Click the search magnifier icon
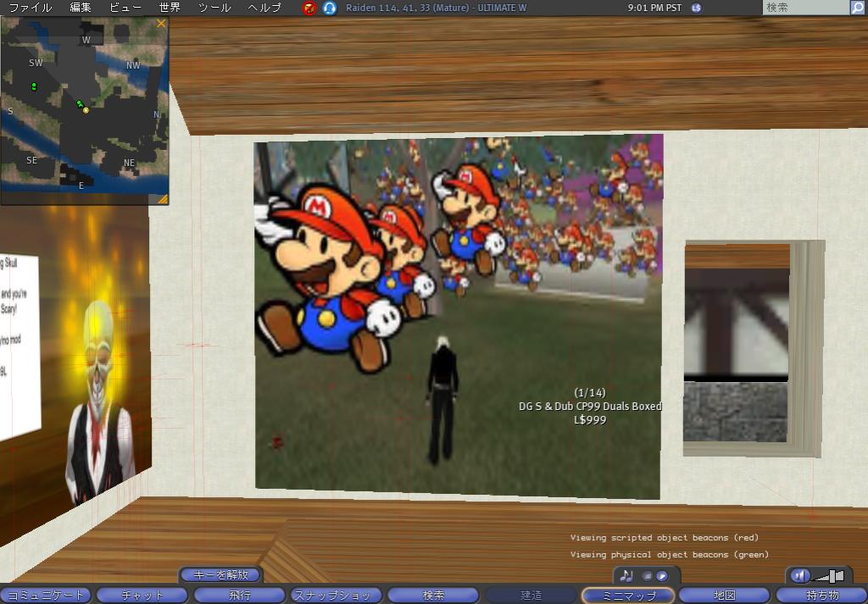The height and width of the screenshot is (604, 868). click(x=858, y=7)
